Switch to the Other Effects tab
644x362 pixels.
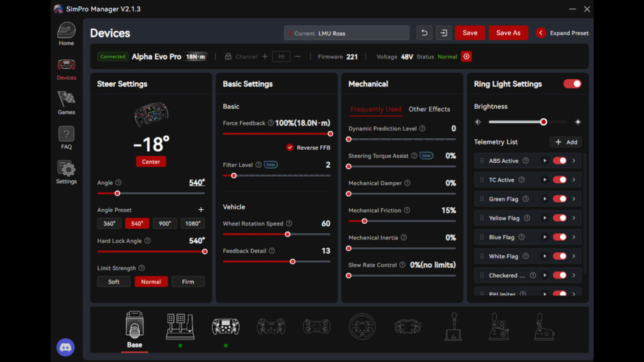[429, 109]
